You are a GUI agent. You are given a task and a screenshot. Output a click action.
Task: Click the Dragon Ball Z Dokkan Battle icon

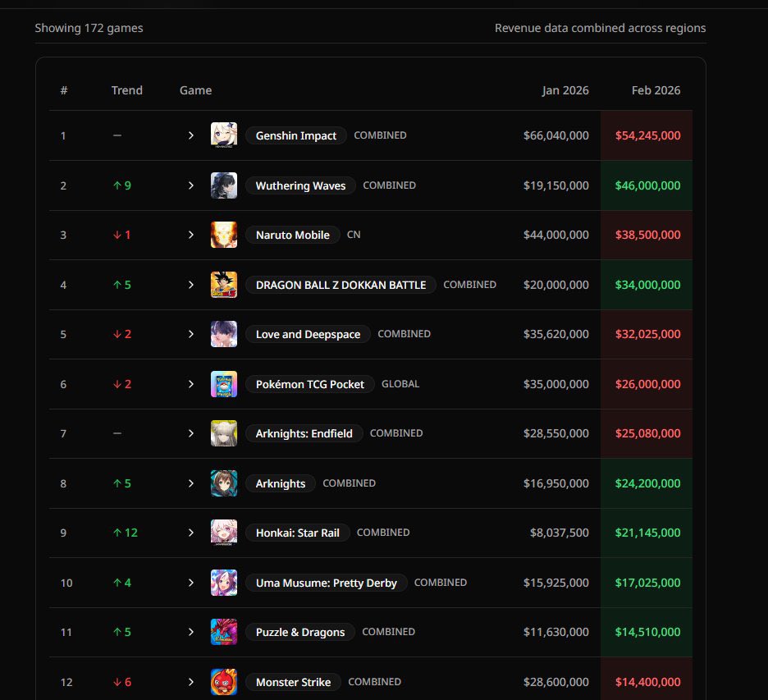tap(224, 285)
